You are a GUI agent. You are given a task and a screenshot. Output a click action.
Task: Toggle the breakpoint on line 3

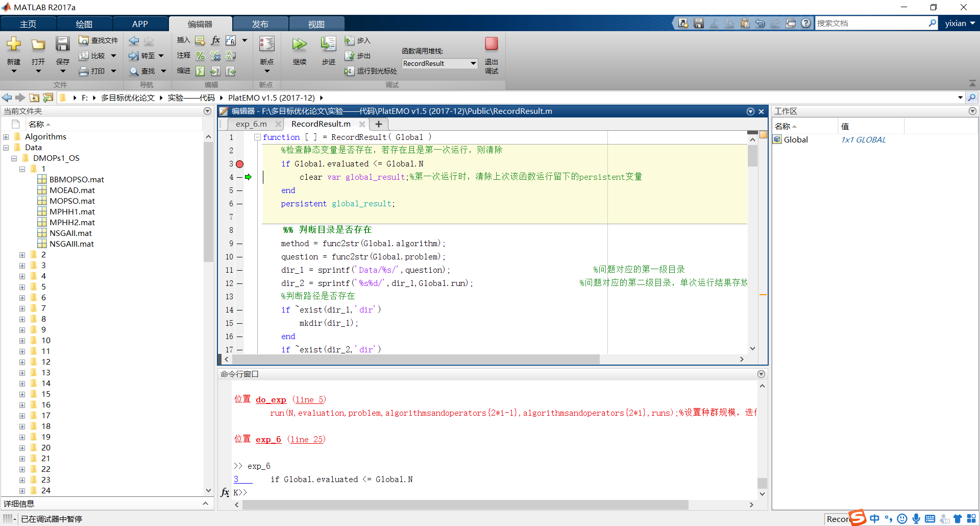(239, 164)
